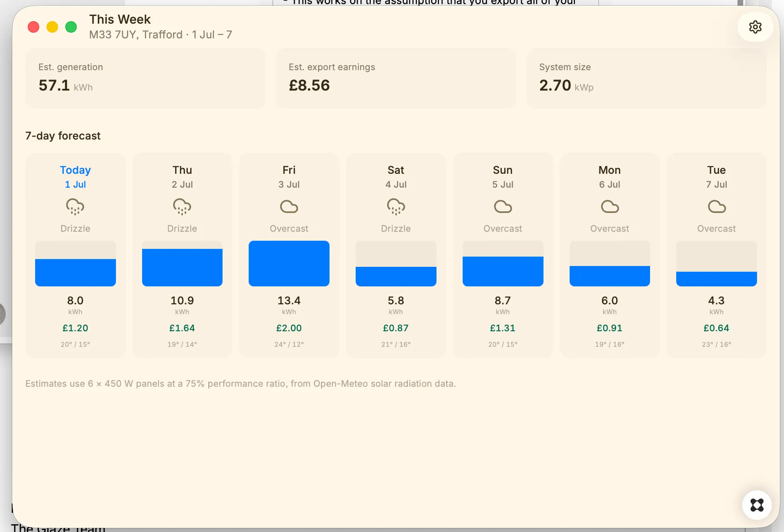Click the £1.31 earnings for Sun
The height and width of the screenshot is (532, 784).
[503, 328]
